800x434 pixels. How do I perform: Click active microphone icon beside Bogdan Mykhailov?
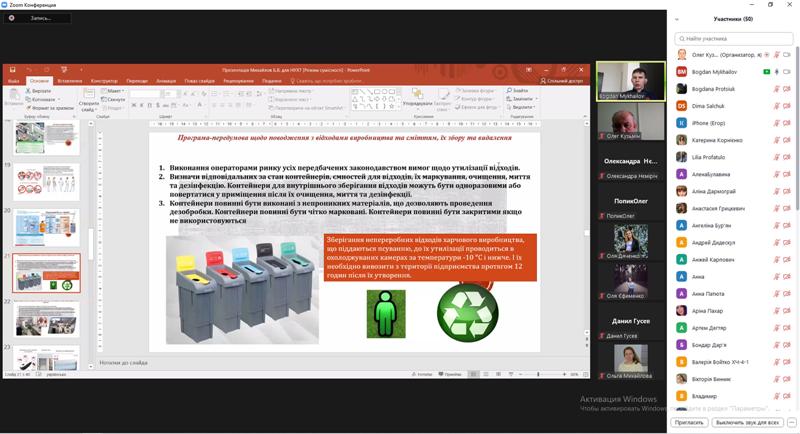[777, 72]
